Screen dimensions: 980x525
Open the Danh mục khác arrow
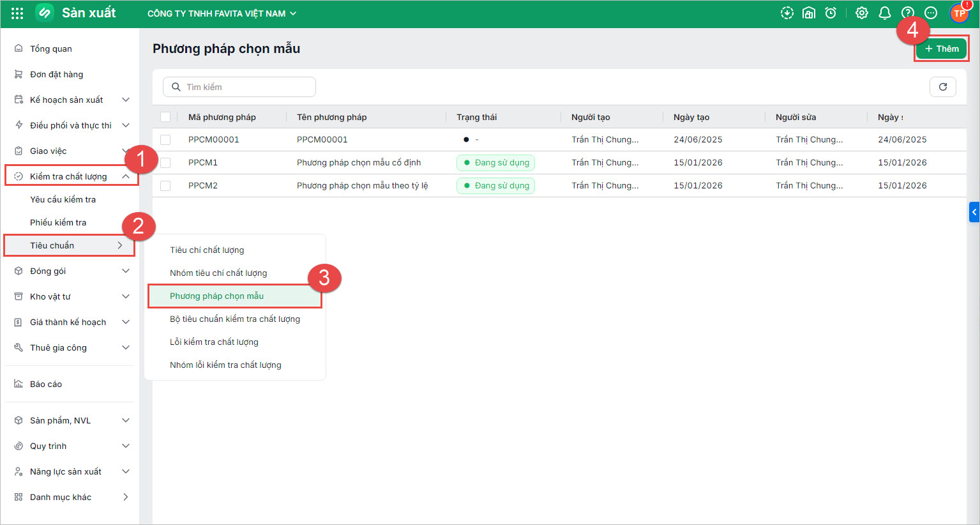point(126,497)
